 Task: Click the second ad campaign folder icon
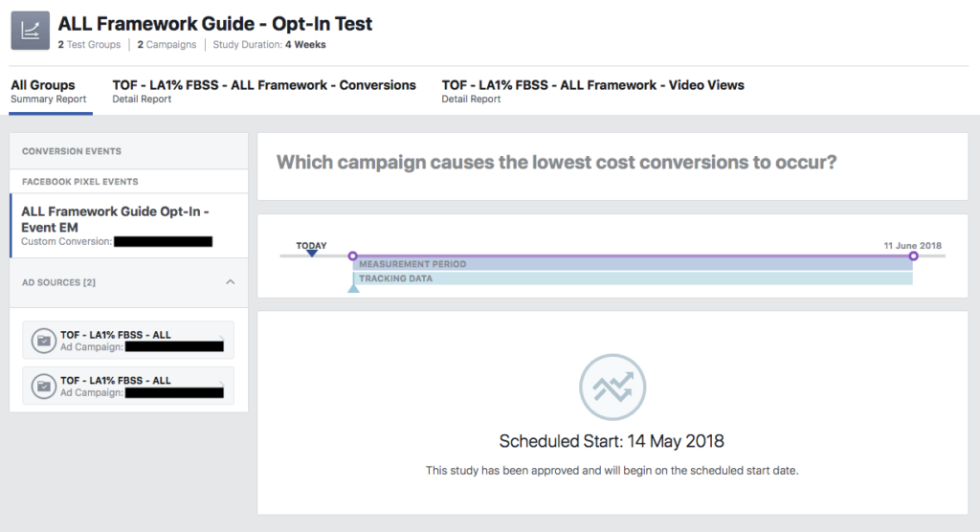click(42, 386)
